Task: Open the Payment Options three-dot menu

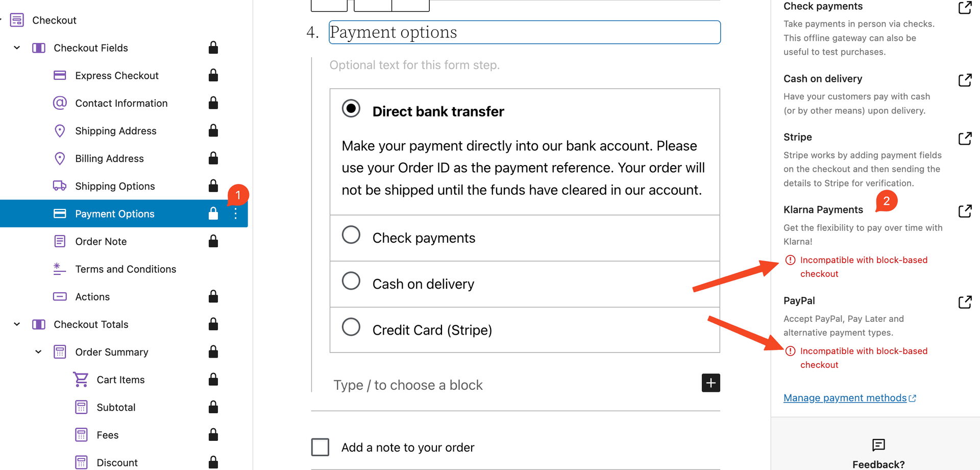Action: click(x=235, y=214)
